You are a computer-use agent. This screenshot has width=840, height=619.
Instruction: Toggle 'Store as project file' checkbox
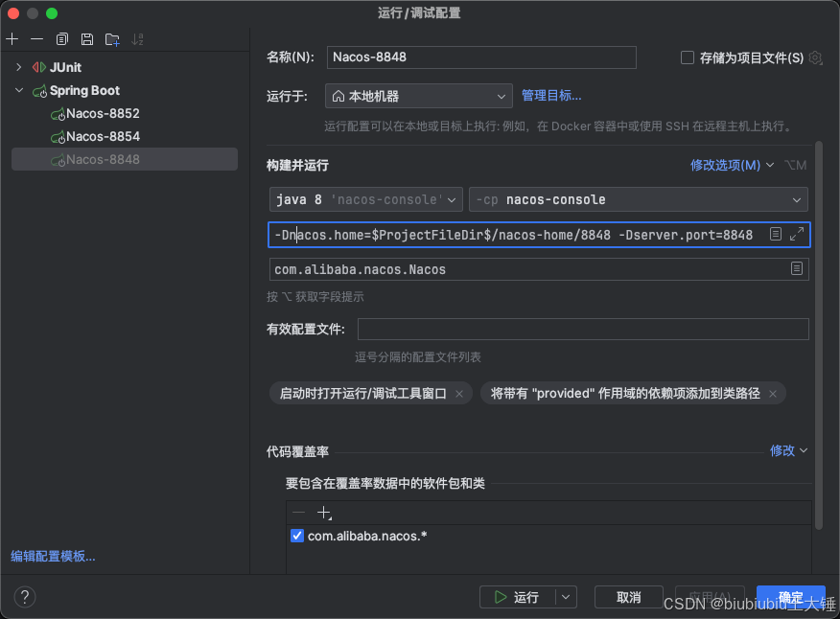[688, 57]
